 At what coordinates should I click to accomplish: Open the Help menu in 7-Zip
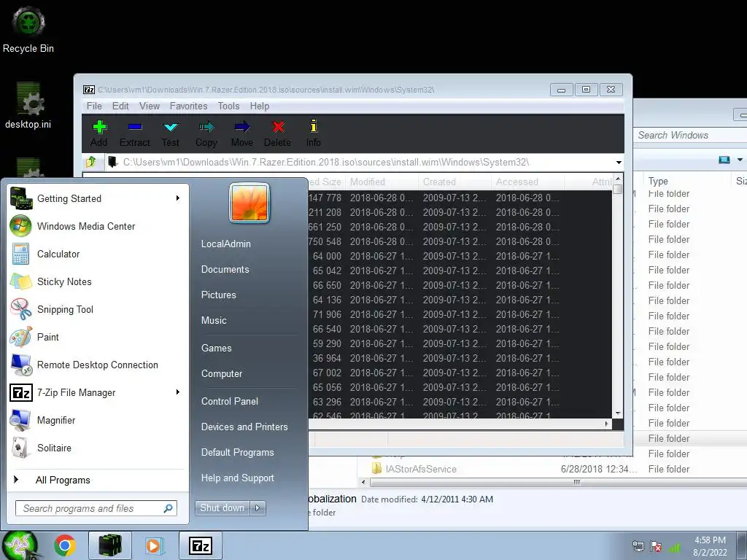click(260, 106)
